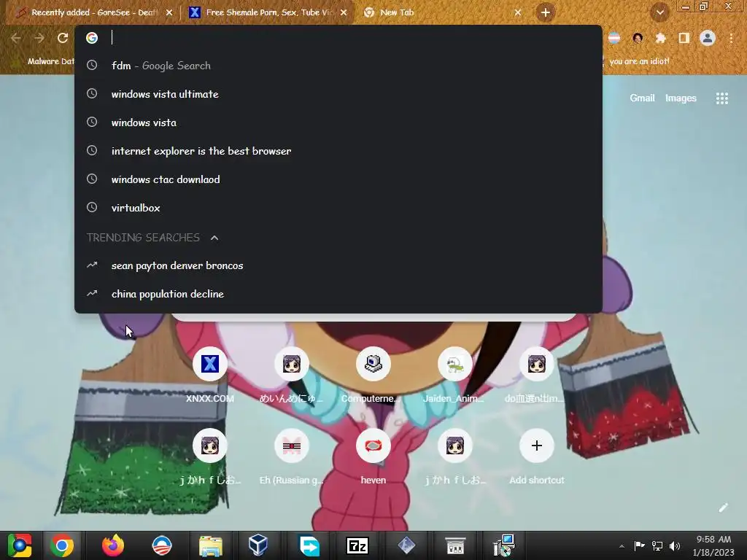Choose 'internet explorer is the best browser' suggestion
Screen dimensions: 747x560
coord(338,151)
